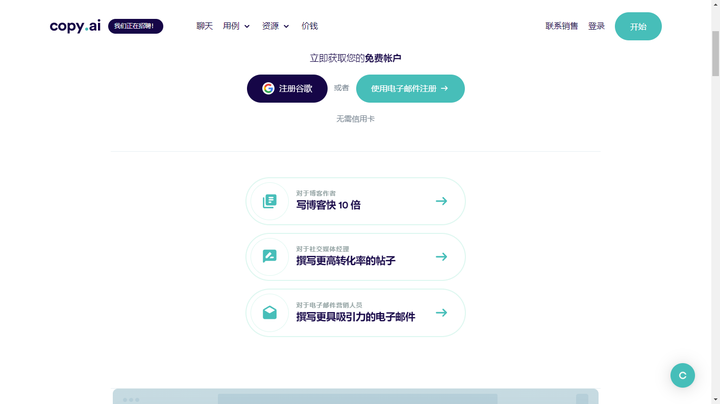Viewport: 720px width, 404px height.
Task: Open the 撰写更高转化率的帖子 card
Action: tap(355, 257)
